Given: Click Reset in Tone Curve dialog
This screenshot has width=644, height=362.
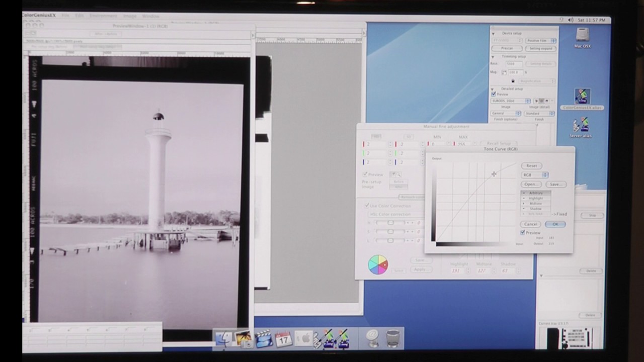Looking at the screenshot, I should 532,165.
